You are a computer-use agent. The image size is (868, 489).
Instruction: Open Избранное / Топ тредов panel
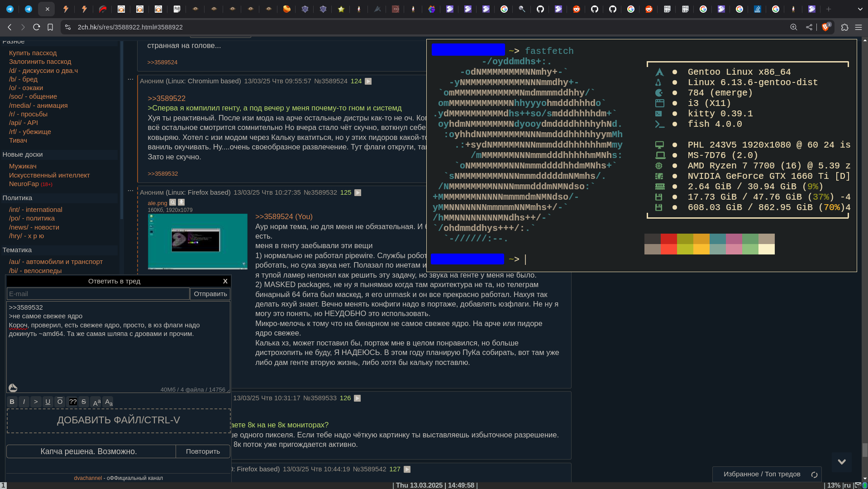(762, 474)
